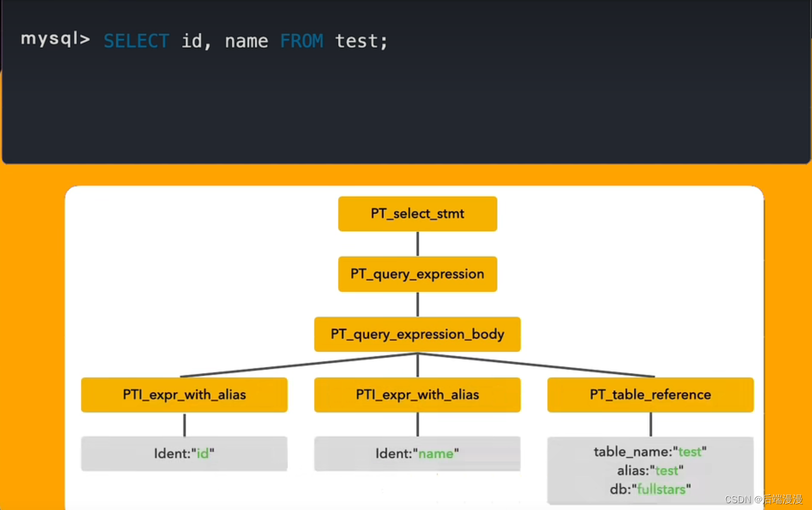Click the alias:"test" line

pyautogui.click(x=650, y=471)
